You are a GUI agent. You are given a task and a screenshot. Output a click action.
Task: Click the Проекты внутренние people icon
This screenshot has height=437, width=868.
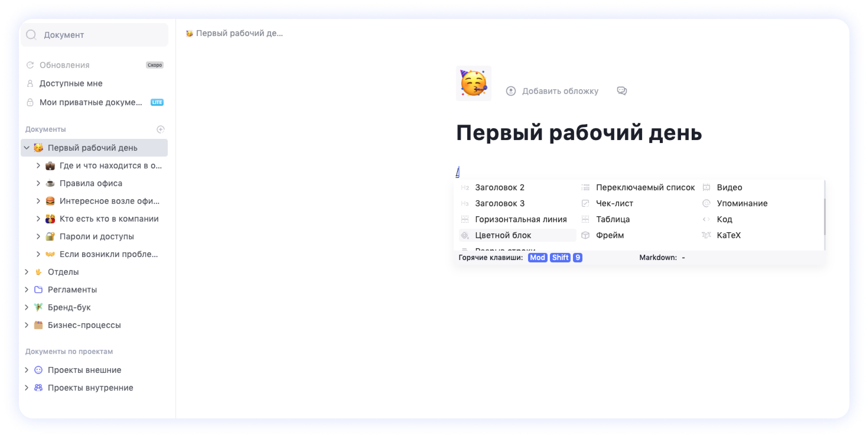pyautogui.click(x=38, y=388)
